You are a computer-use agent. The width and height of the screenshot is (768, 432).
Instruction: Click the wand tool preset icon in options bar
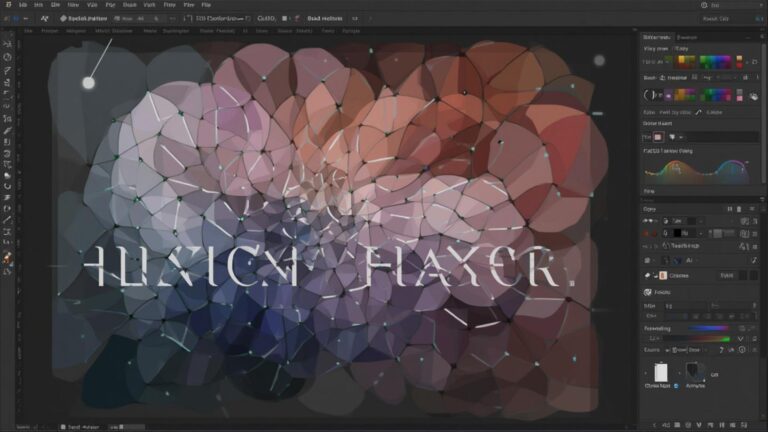click(x=45, y=18)
